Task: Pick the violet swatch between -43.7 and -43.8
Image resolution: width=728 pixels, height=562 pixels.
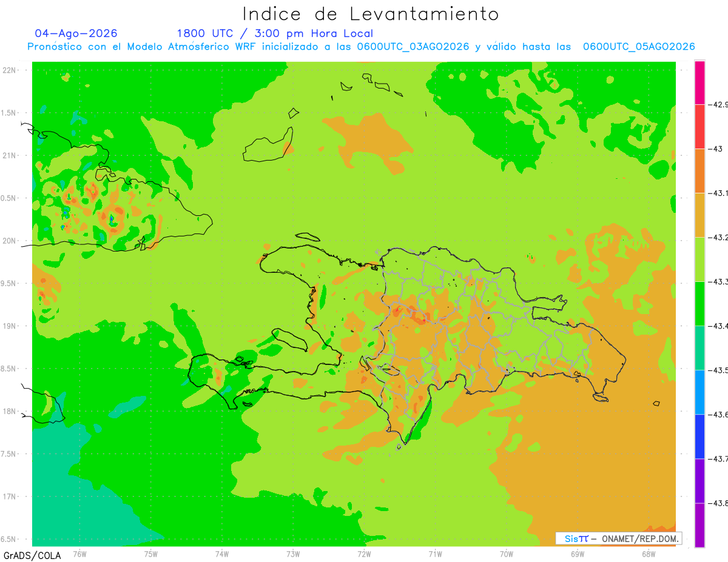Action: pyautogui.click(x=699, y=481)
